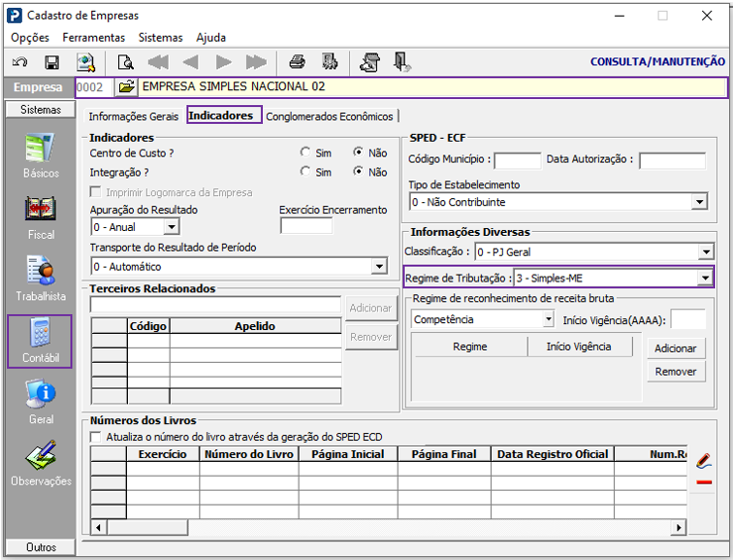Enable Atualiza o número do livro checkbox
This screenshot has height=560, width=733.
pos(95,437)
